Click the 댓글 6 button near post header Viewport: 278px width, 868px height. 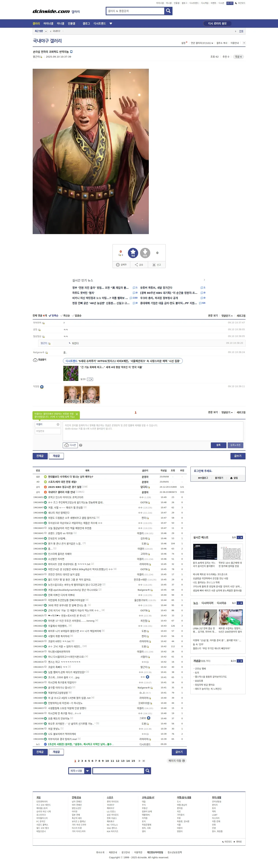(x=239, y=57)
